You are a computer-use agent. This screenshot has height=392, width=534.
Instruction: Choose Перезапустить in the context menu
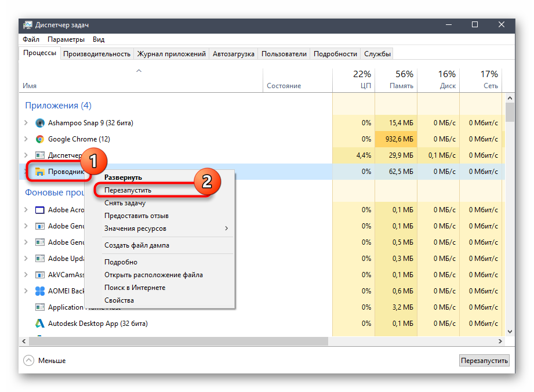coord(128,190)
